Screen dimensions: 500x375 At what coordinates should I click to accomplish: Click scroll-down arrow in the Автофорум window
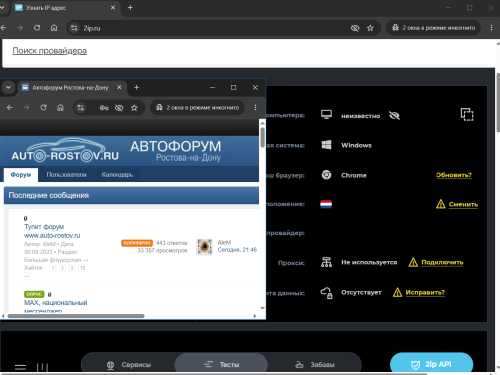[262, 308]
